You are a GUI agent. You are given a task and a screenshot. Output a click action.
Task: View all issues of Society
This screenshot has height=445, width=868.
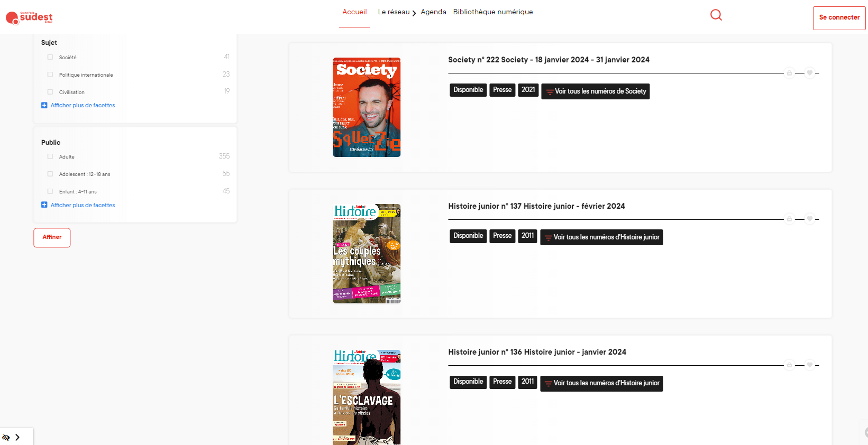click(595, 91)
